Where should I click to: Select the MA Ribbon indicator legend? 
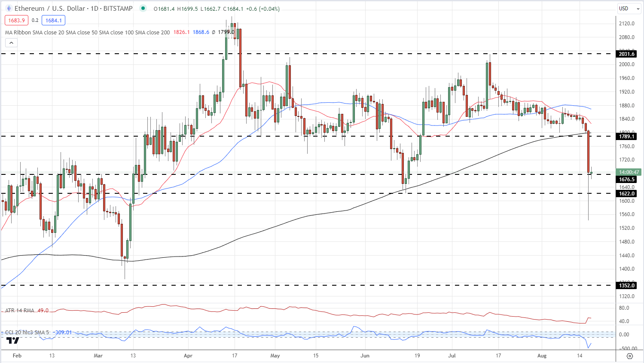pos(87,32)
